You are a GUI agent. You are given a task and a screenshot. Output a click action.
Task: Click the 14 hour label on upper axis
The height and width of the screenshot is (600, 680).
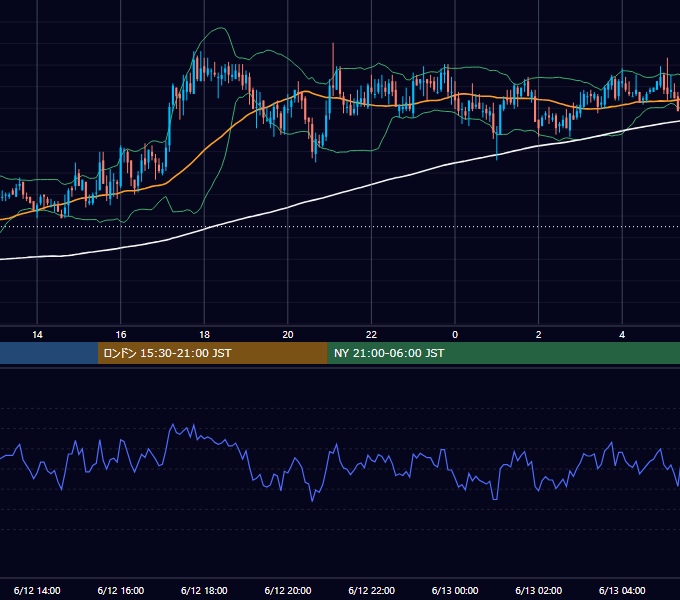tap(37, 335)
